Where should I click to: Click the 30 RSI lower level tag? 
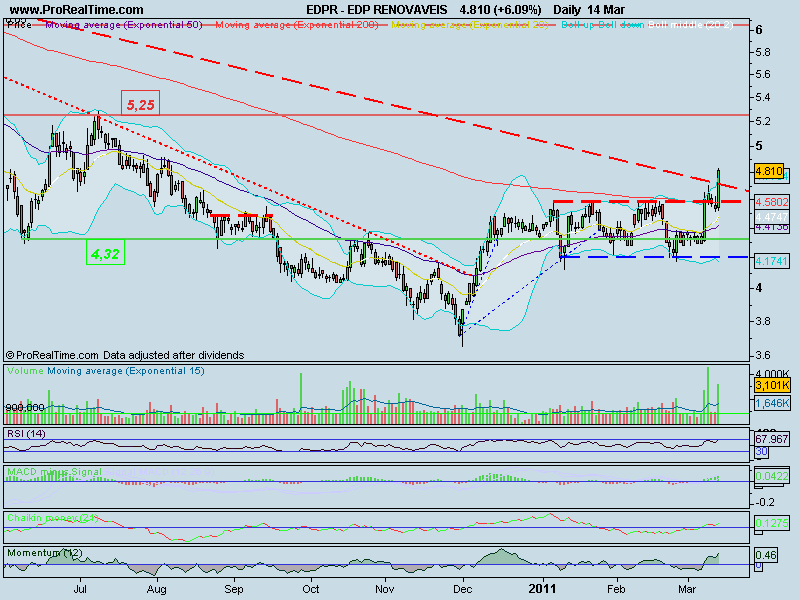point(761,452)
